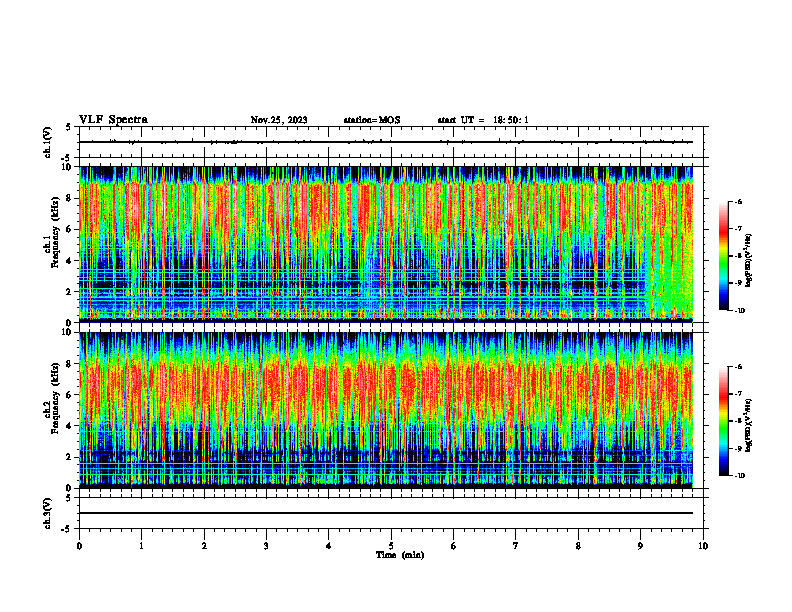Click time axis tick label "2"
The width and height of the screenshot is (792, 612).
click(x=204, y=546)
